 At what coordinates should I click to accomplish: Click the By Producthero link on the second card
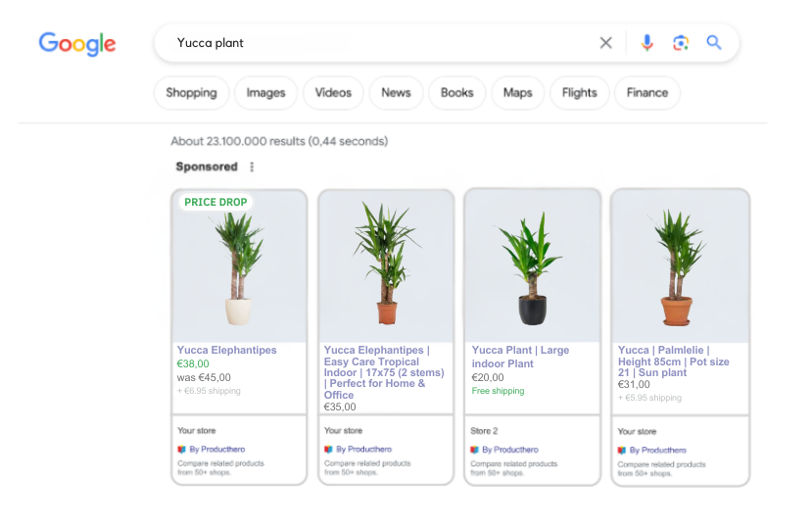(363, 450)
